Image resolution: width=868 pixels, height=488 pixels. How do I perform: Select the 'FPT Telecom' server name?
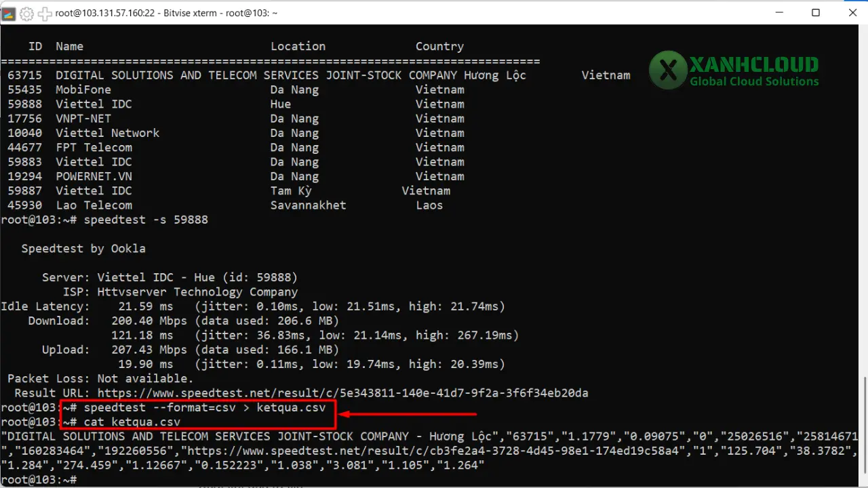[94, 147]
